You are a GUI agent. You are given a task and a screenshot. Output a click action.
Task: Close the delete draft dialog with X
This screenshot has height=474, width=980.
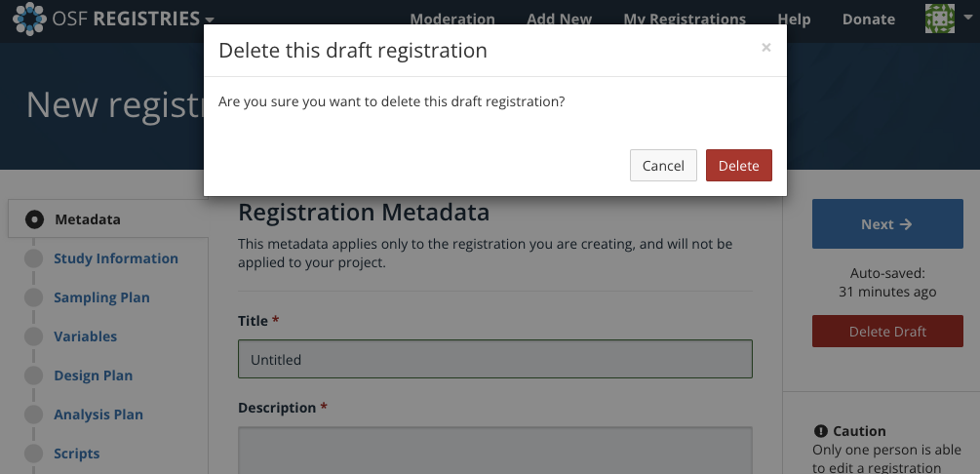click(766, 48)
